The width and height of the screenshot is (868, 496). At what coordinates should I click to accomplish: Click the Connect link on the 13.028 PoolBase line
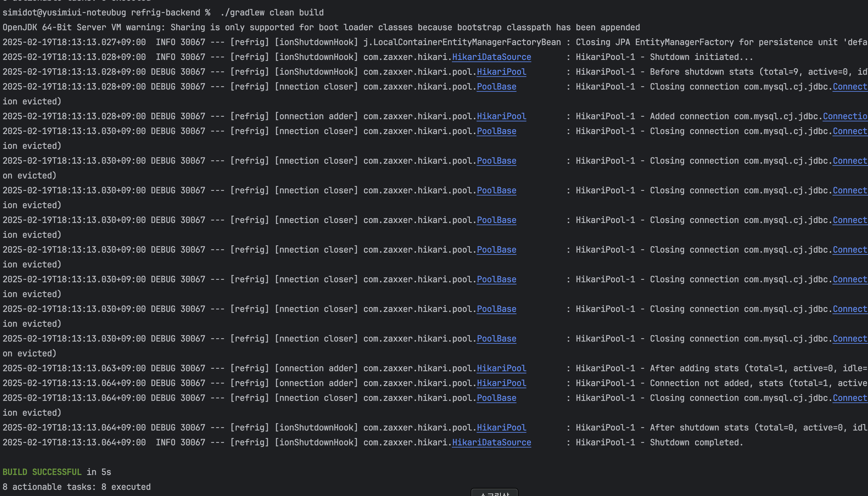click(849, 86)
